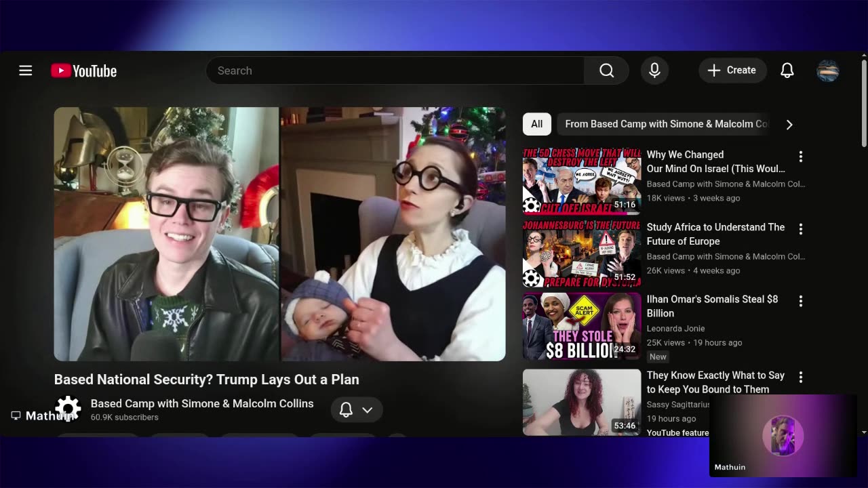This screenshot has width=868, height=488.
Task: Click the Create button
Action: tap(732, 70)
